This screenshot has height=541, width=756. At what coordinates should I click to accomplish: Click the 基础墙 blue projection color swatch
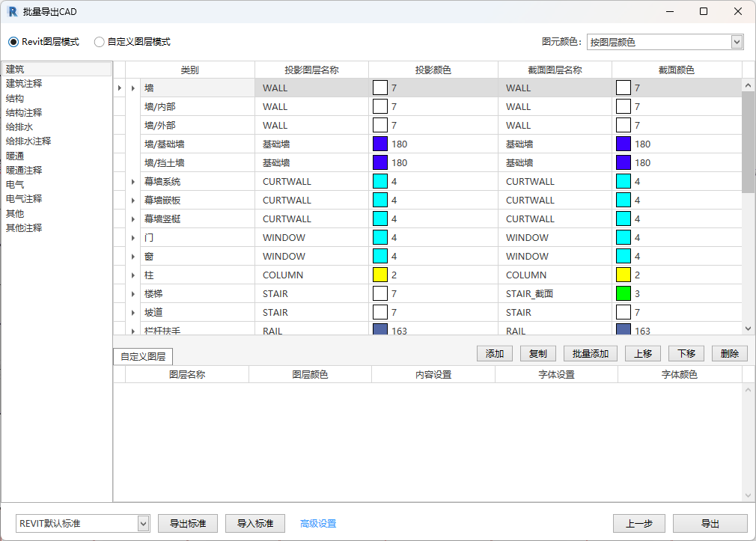[x=380, y=144]
